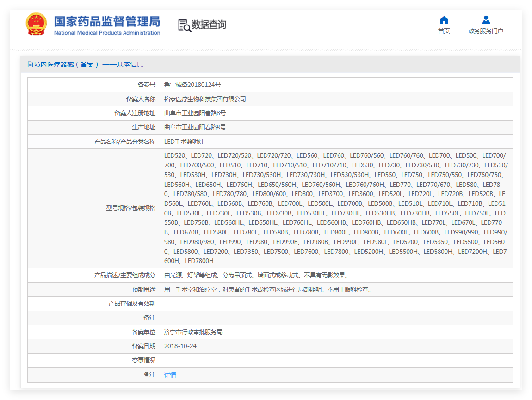Screen dimensions: 532x400
Task: Click the 预期用途 description text
Action: tap(268, 289)
